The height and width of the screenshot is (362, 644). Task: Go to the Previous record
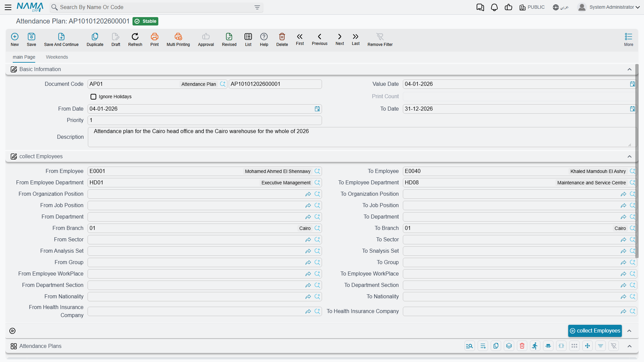click(x=320, y=39)
